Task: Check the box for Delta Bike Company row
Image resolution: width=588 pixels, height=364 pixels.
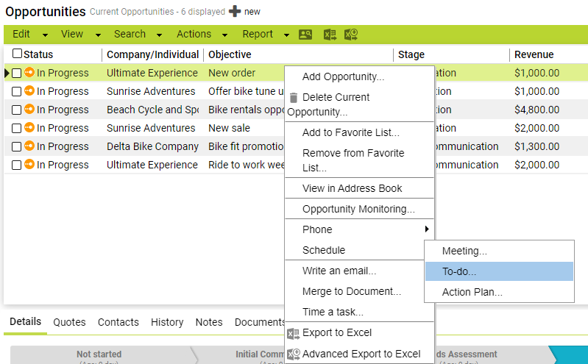Action: click(16, 146)
